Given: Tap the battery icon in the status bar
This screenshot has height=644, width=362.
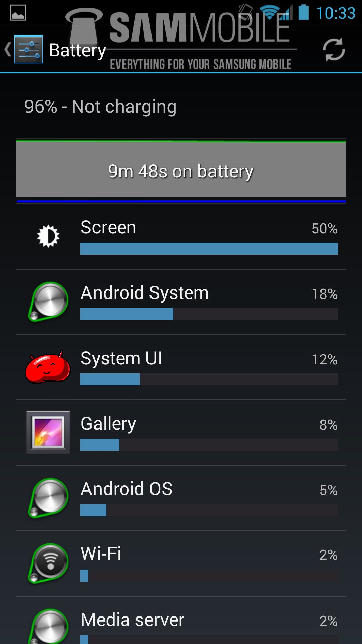Looking at the screenshot, I should point(304,12).
